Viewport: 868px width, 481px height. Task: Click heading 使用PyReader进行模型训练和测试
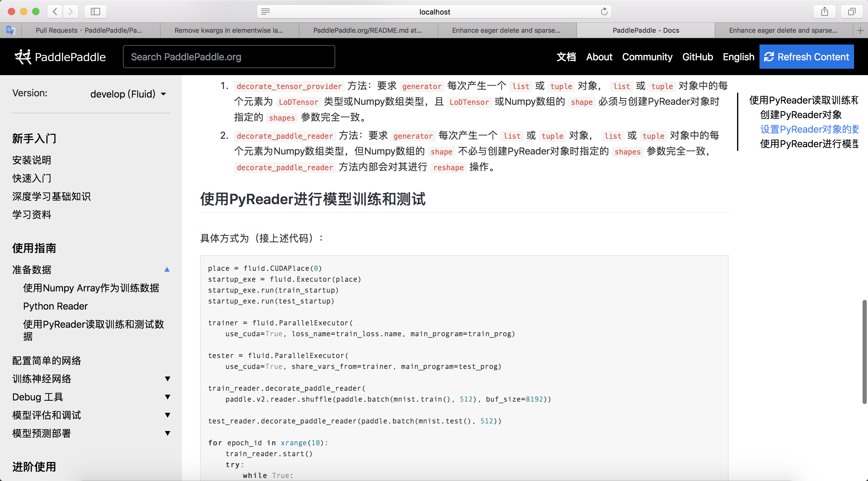[x=313, y=199]
